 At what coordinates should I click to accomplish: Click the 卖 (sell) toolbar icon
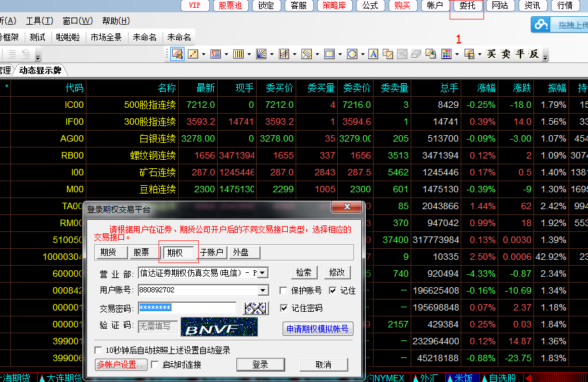coord(506,54)
